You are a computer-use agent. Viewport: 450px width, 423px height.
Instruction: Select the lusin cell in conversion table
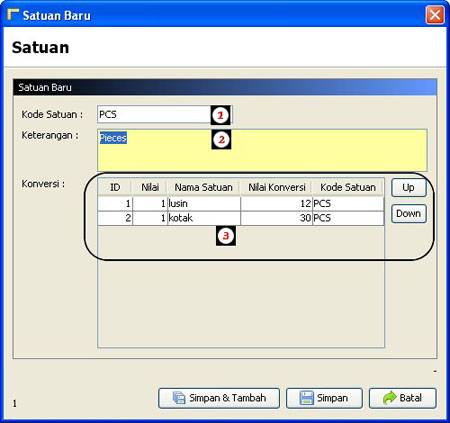(x=204, y=204)
